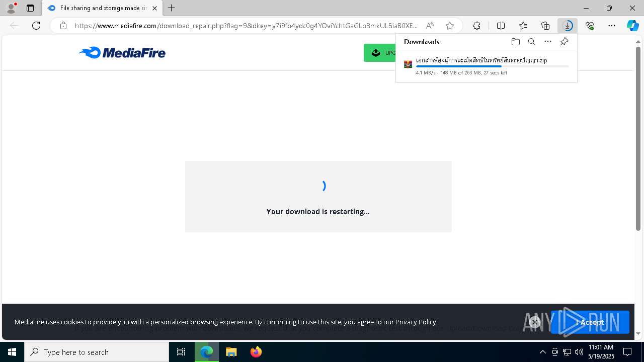Add this page to favorites via the star
This screenshot has height=362, width=644.
pyautogui.click(x=450, y=26)
